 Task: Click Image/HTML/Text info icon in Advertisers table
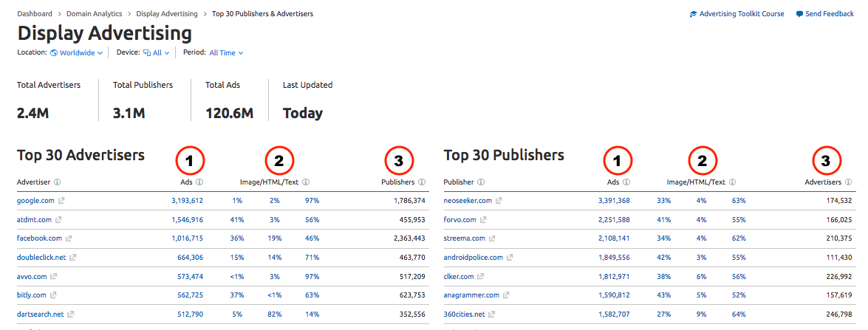click(306, 182)
